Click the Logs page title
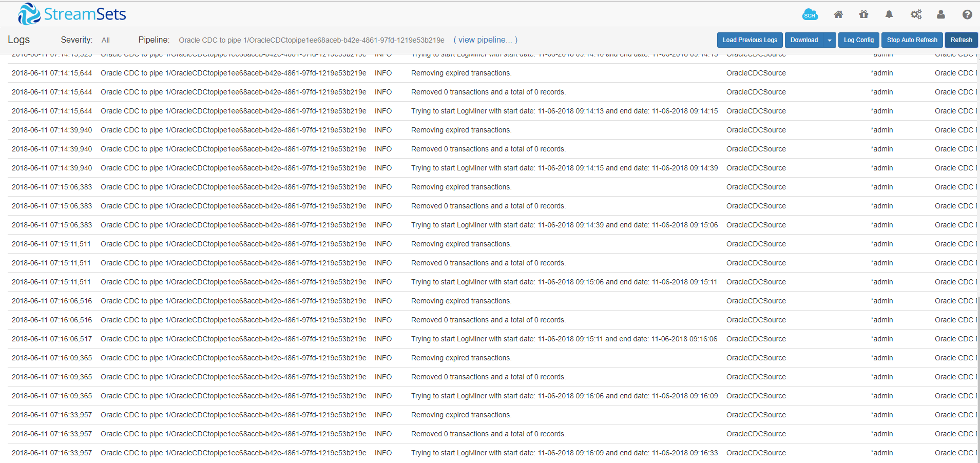The width and height of the screenshot is (980, 463). (19, 40)
